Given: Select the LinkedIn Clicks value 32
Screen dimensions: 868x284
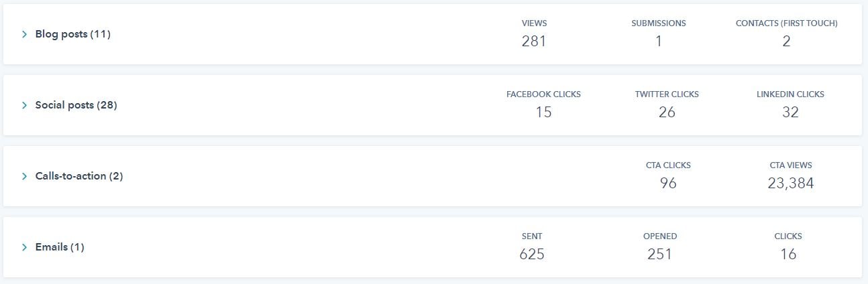Looking at the screenshot, I should (790, 113).
